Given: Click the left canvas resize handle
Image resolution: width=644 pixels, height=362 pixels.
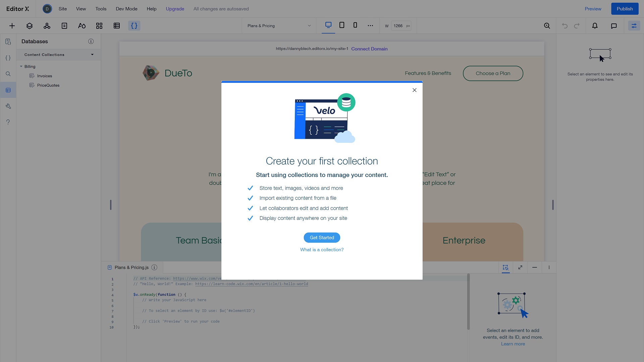Looking at the screenshot, I should click(x=111, y=205).
